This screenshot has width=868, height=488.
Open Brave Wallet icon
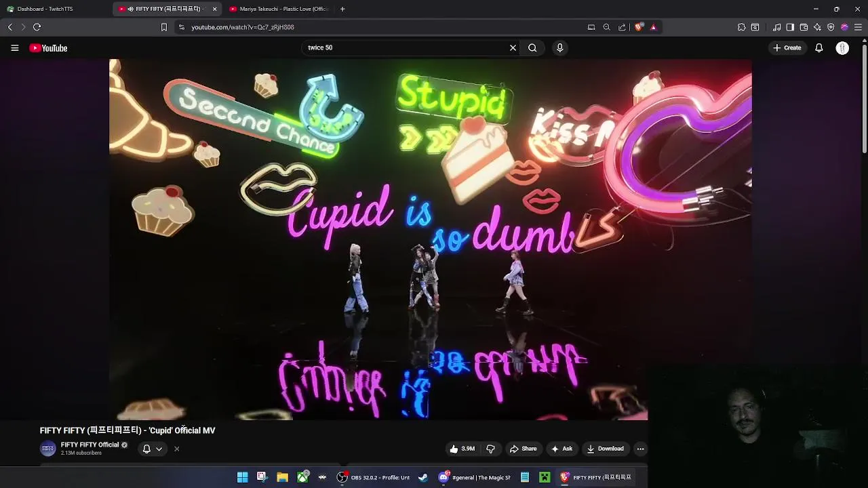pos(804,27)
